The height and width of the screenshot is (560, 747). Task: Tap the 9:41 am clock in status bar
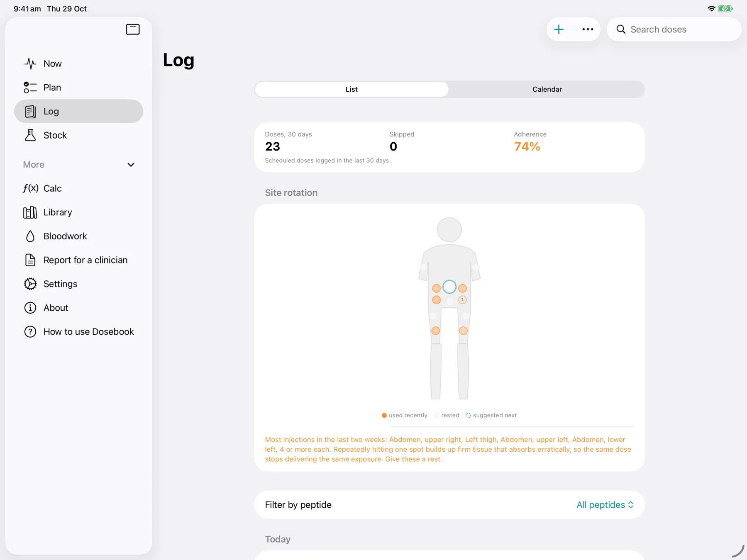click(x=27, y=9)
